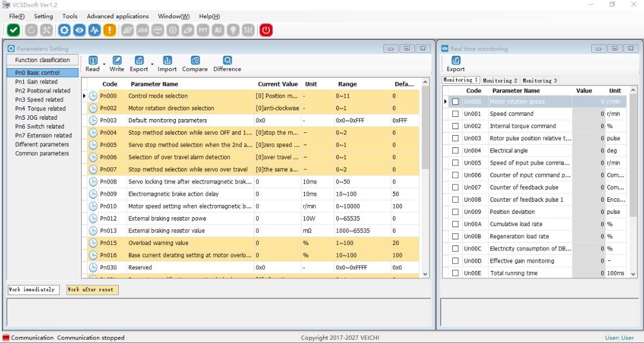The width and height of the screenshot is (644, 343).
Task: Select the Common parameters category
Action: [x=42, y=153]
